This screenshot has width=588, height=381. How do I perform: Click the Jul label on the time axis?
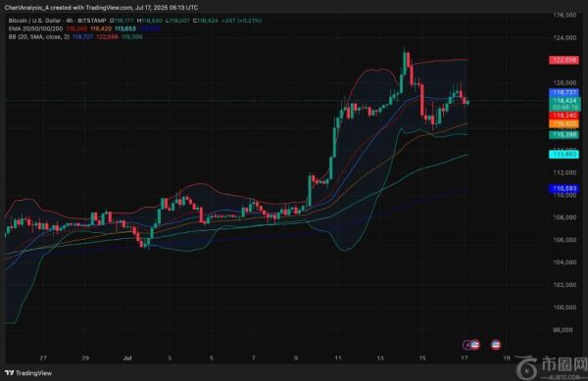[127, 358]
